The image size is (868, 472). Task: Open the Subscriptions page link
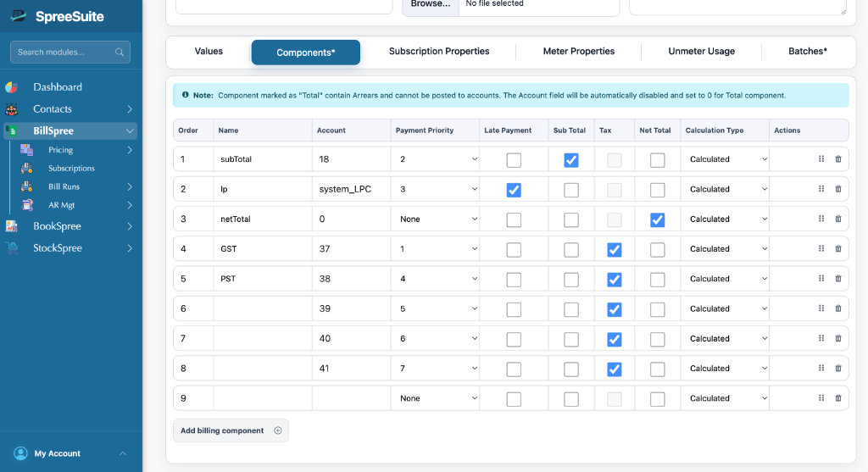[x=71, y=169]
